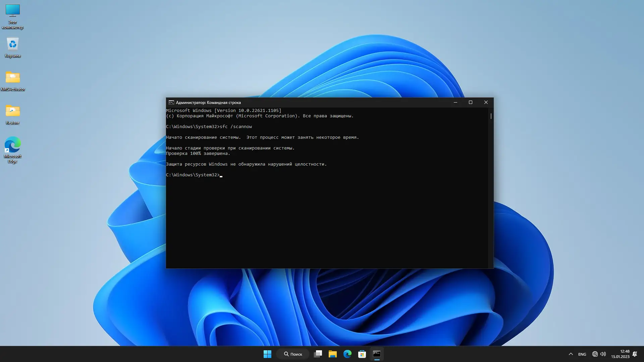This screenshot has width=644, height=362.
Task: Switch the ENG input language indicator
Action: 582,354
